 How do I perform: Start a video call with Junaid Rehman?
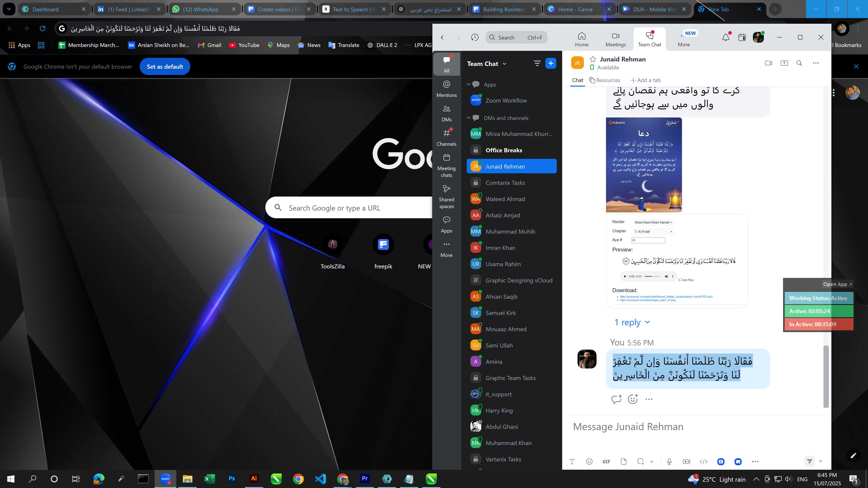point(768,63)
